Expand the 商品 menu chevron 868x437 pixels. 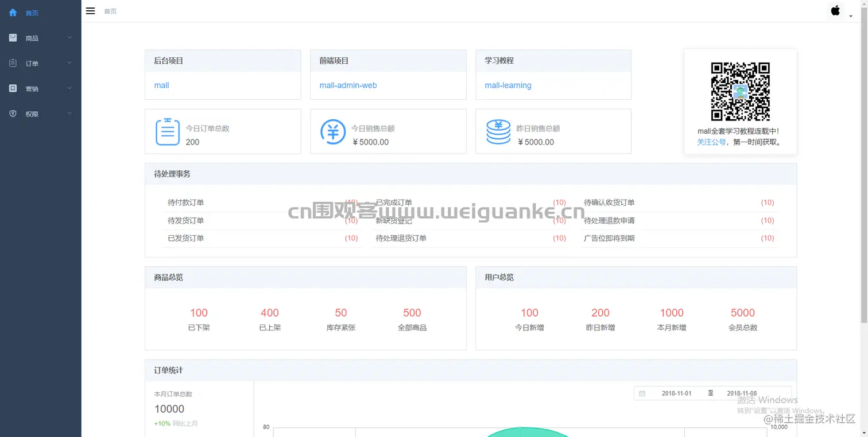[69, 38]
